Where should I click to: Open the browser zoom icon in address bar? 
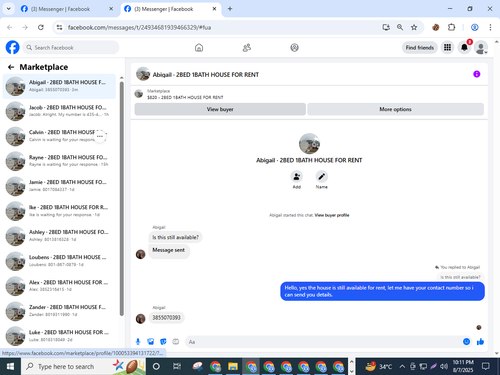pyautogui.click(x=400, y=27)
